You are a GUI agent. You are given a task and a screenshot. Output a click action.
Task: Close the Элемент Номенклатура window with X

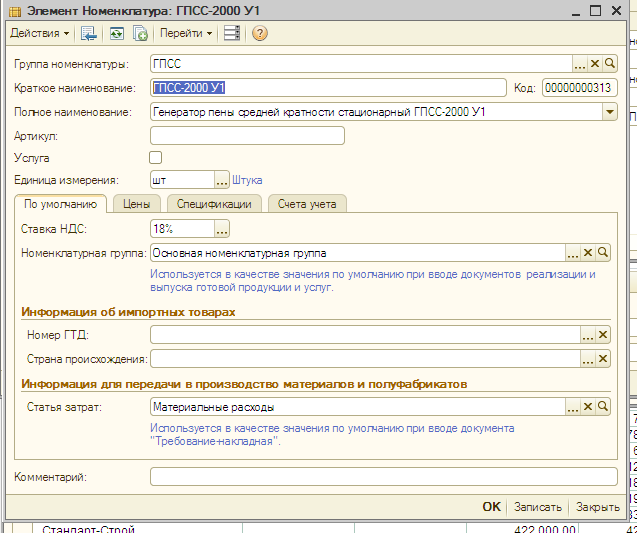point(616,11)
